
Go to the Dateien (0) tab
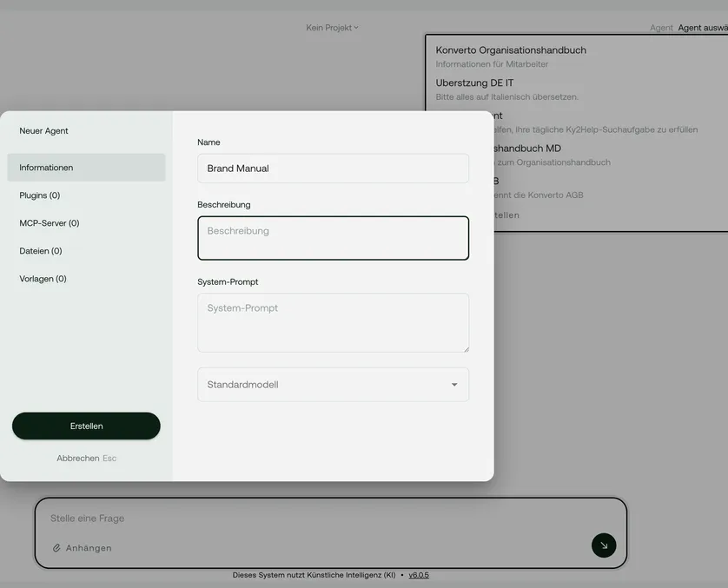point(41,251)
